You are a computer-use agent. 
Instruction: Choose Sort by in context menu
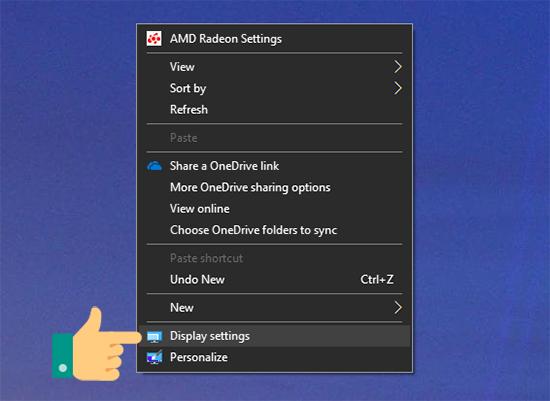tap(274, 88)
